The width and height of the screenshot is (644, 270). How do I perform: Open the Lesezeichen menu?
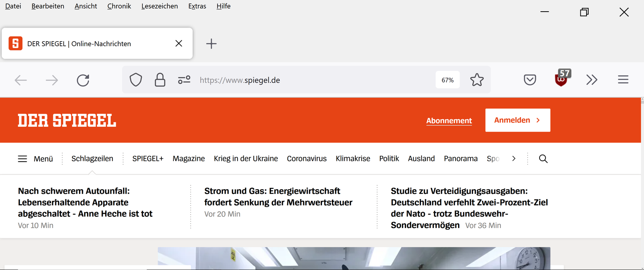[x=160, y=6]
